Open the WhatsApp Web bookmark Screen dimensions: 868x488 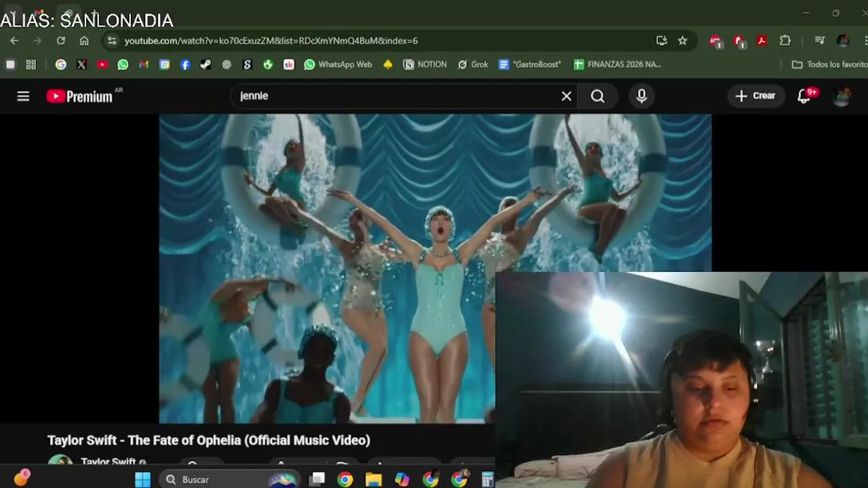pyautogui.click(x=338, y=64)
